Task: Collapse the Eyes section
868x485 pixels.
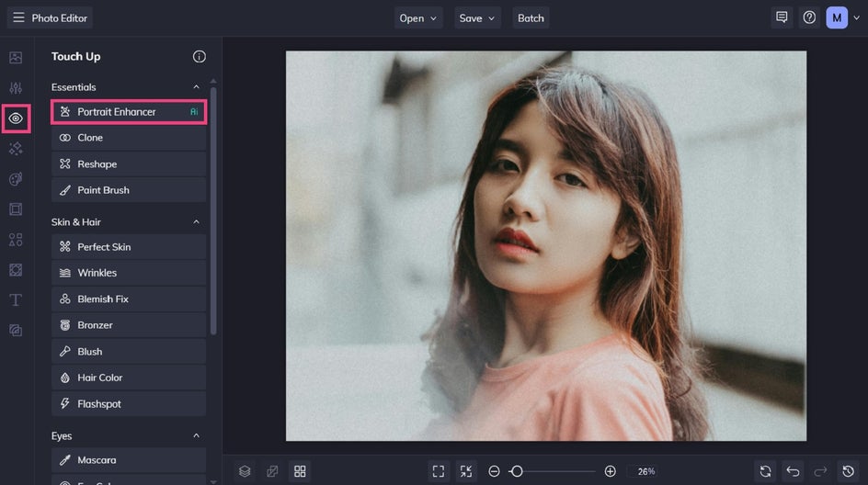Action: click(196, 435)
